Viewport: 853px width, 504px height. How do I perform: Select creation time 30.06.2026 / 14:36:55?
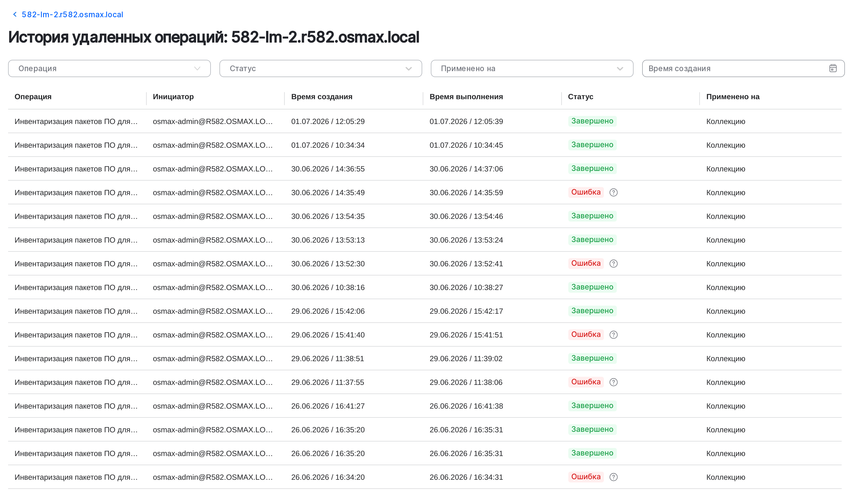pyautogui.click(x=328, y=169)
